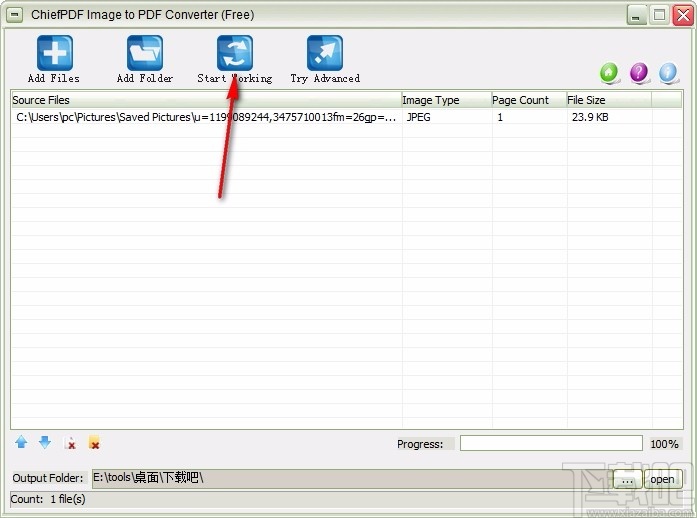The image size is (697, 518).
Task: Click the Add Files icon
Action: (54, 53)
